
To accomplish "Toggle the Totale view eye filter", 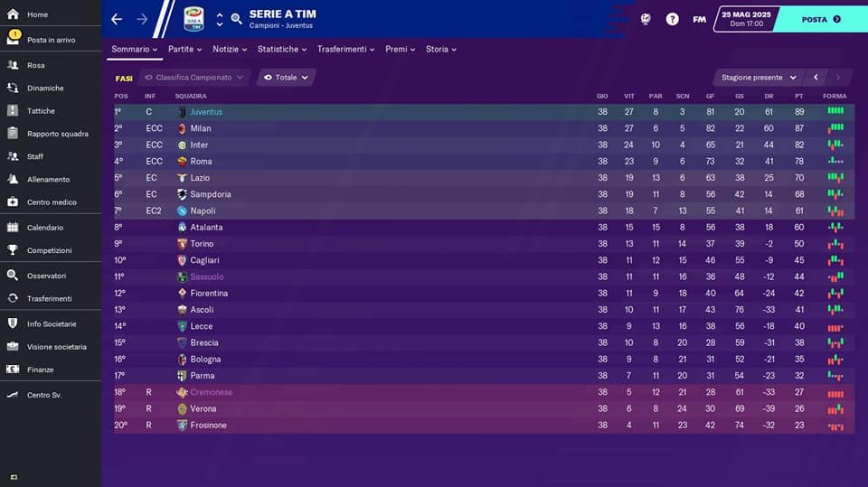I will click(287, 78).
